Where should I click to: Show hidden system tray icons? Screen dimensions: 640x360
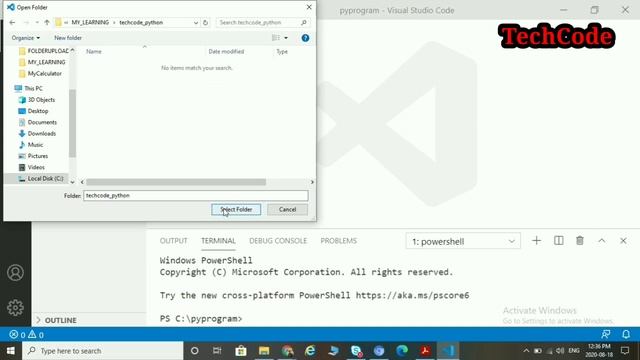[x=526, y=351]
